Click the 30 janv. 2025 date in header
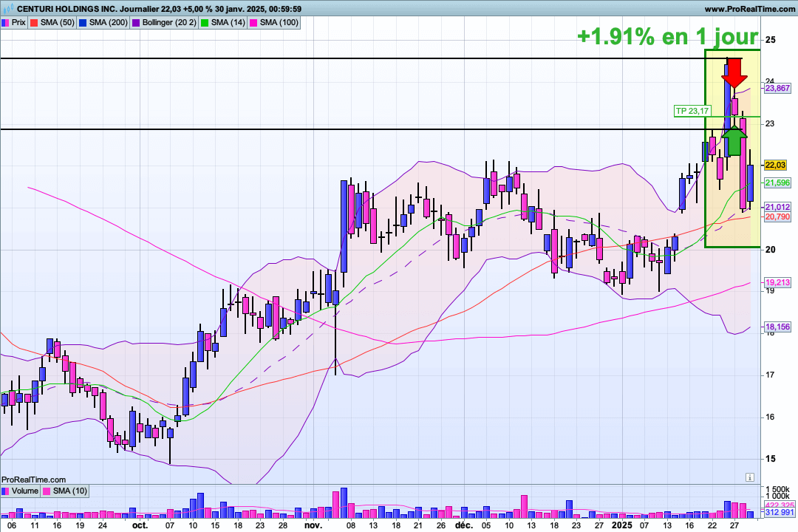 (x=239, y=9)
